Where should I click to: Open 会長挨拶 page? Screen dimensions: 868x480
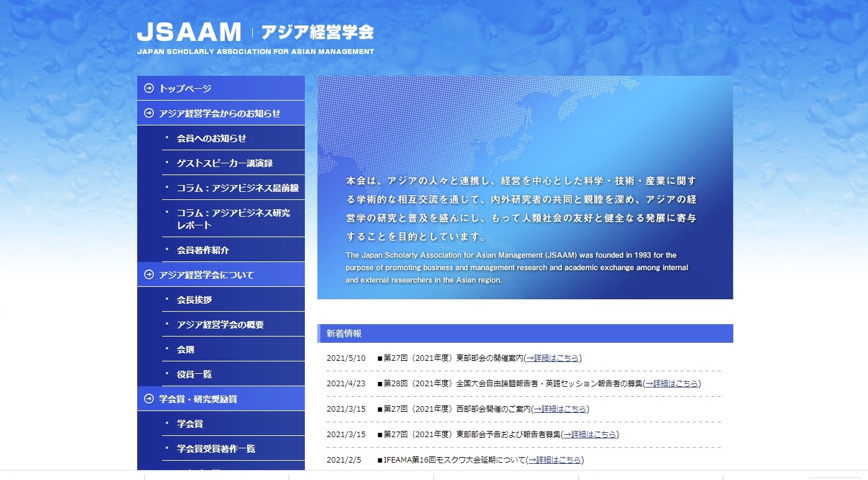233,299
